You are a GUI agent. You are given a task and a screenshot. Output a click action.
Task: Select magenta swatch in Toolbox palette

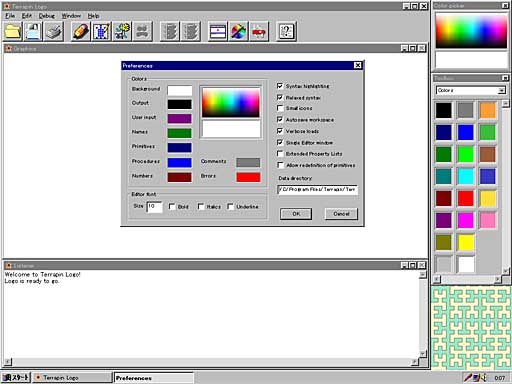(x=466, y=220)
